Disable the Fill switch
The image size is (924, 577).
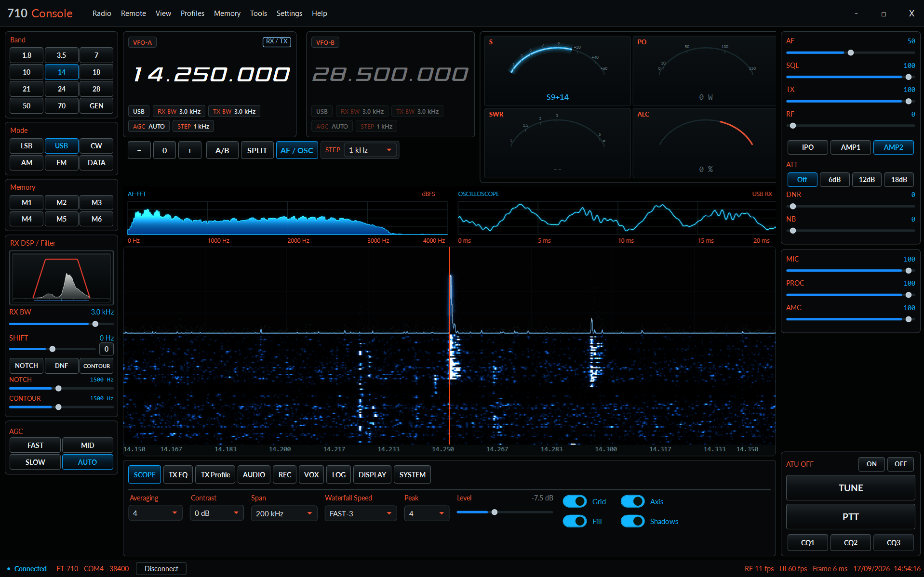[x=575, y=521]
